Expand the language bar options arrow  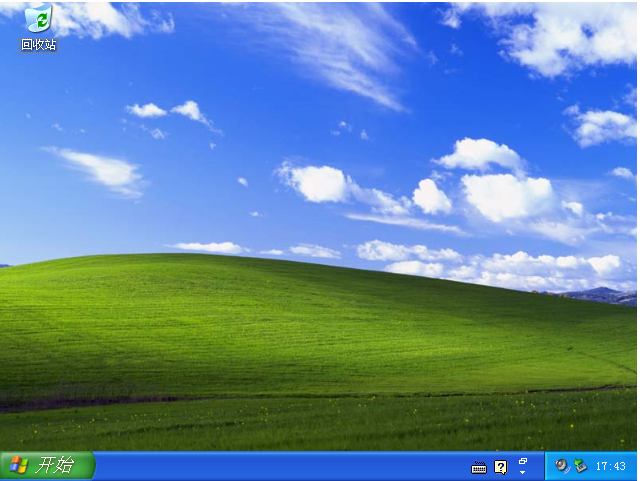point(522,472)
